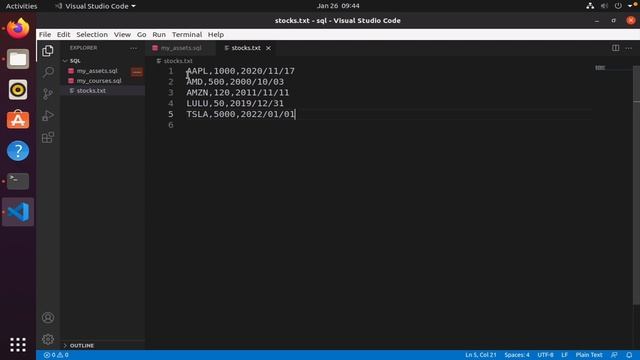Open Rhythmbox from the dock
The image size is (640, 360).
click(18, 89)
